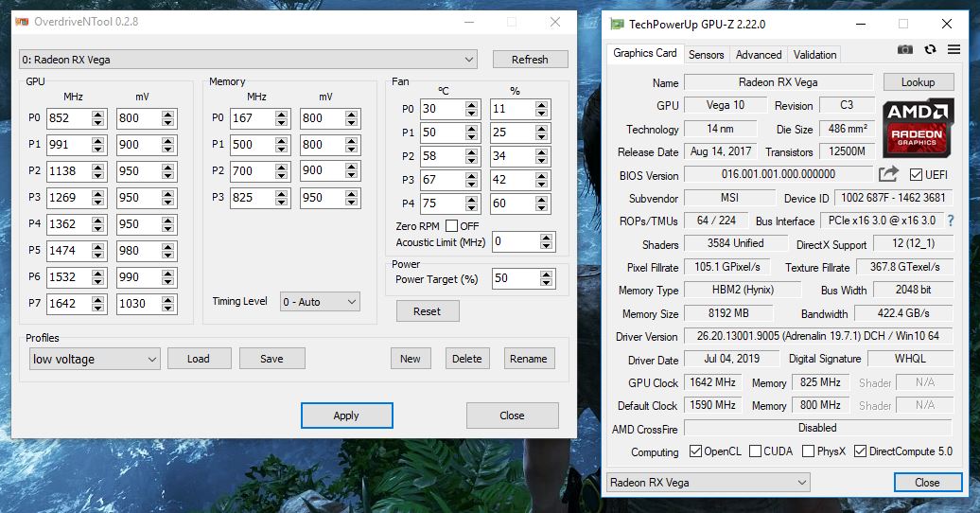Toggle CUDA checkbox

[x=755, y=451]
